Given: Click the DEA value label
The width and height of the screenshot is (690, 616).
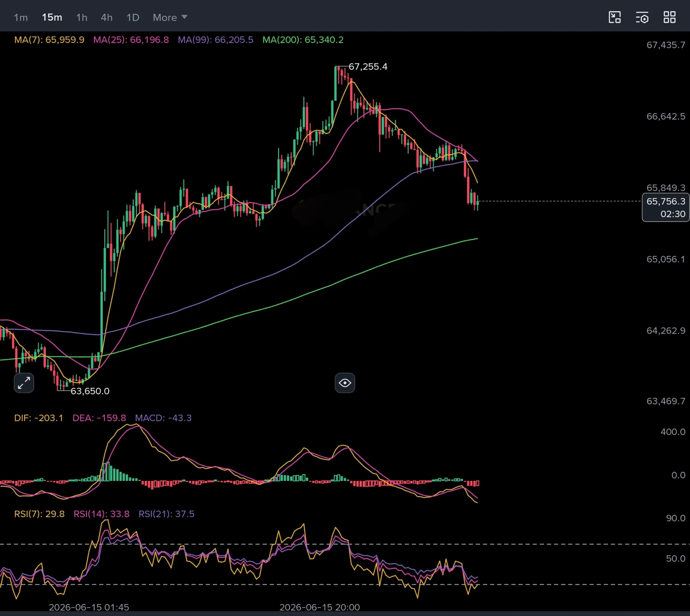Looking at the screenshot, I should click(x=99, y=418).
